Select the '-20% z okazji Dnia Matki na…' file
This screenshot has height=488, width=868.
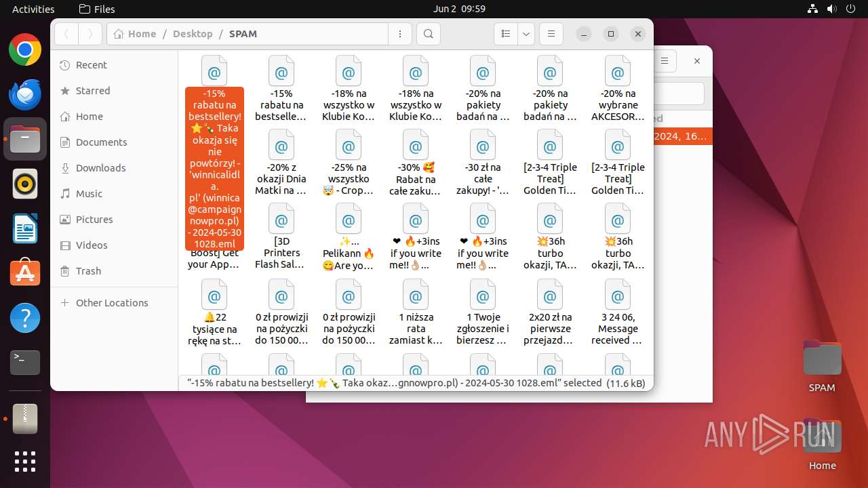281,163
